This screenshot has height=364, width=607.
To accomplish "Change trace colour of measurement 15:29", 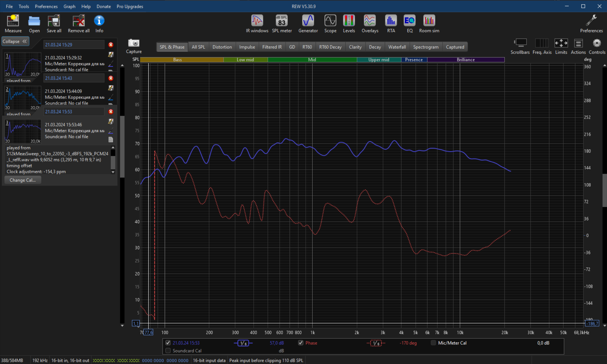I will pos(111,64).
